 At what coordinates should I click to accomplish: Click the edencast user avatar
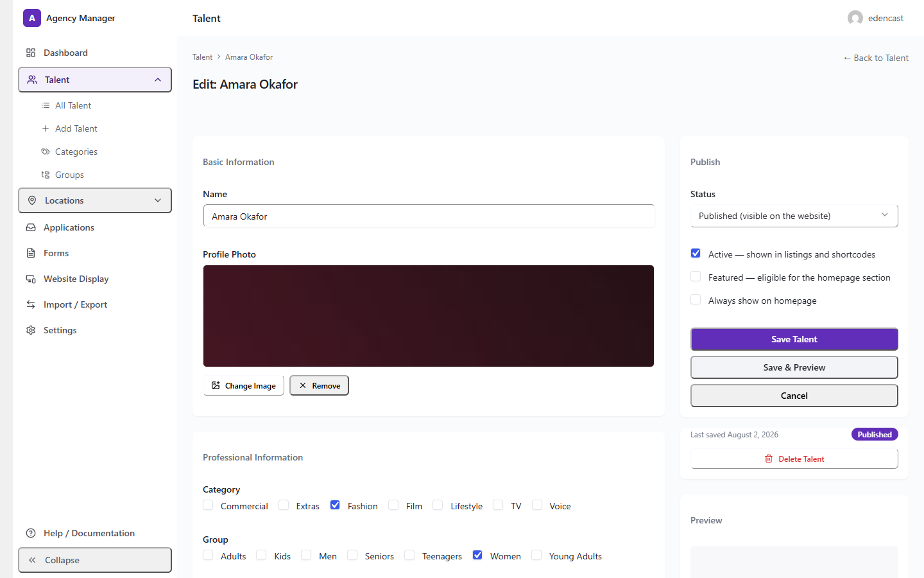(855, 18)
